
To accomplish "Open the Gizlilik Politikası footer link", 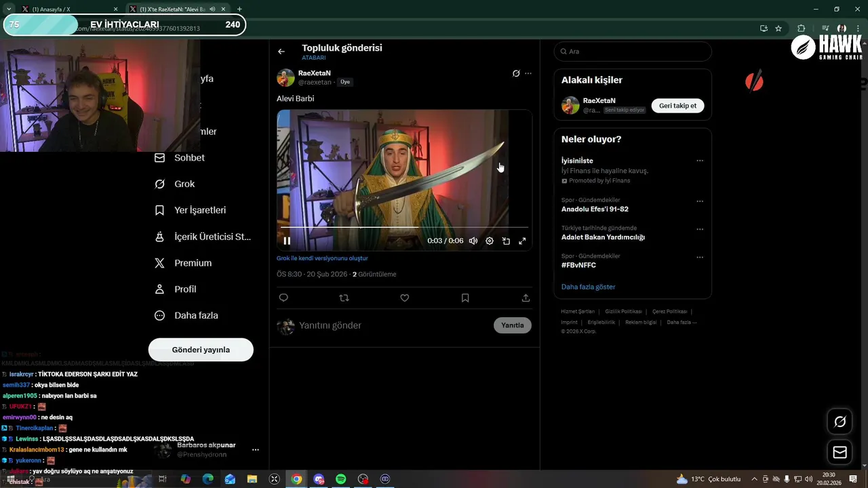I will click(x=623, y=312).
